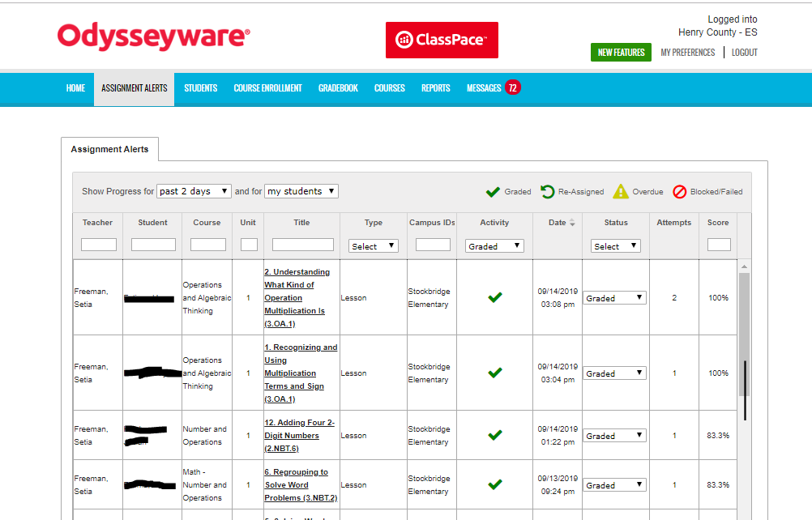Click the Campus IDs filter input field
The height and width of the screenshot is (520, 812).
433,245
